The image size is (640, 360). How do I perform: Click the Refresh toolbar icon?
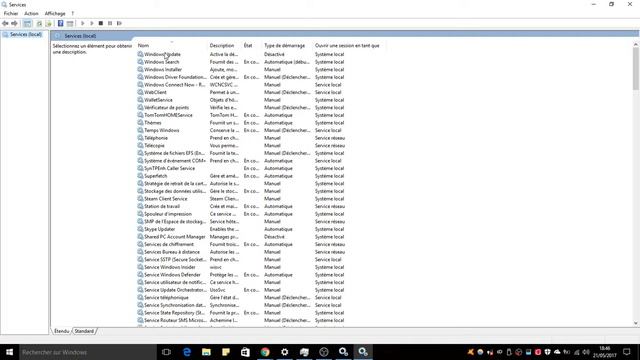[x=39, y=23]
